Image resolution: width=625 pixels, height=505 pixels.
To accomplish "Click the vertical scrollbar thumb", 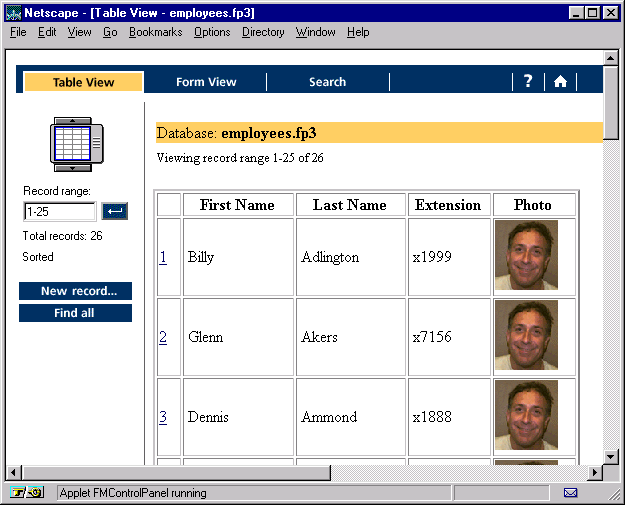I will 610,102.
